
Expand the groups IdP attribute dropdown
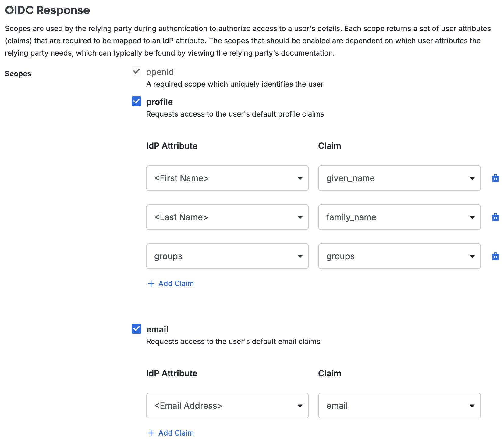tap(300, 256)
